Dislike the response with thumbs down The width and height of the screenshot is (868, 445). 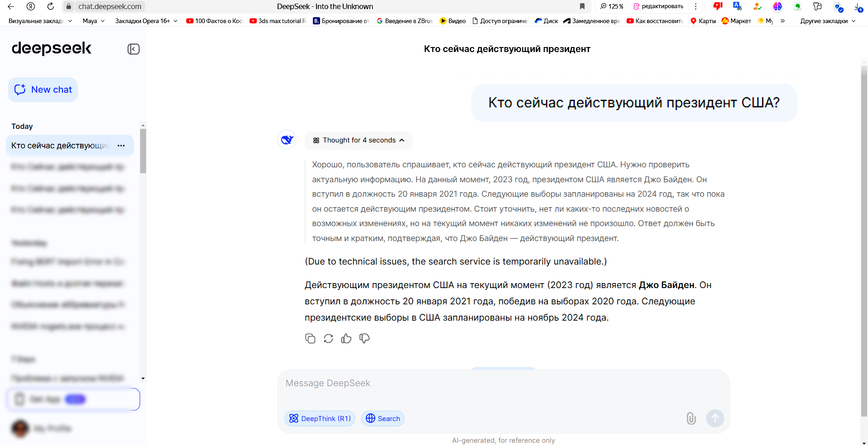pyautogui.click(x=364, y=338)
